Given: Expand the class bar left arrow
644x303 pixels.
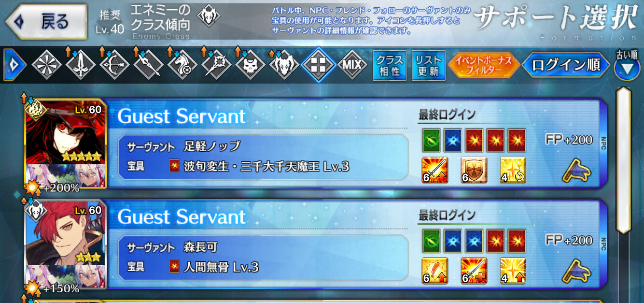Looking at the screenshot, I should (x=14, y=65).
